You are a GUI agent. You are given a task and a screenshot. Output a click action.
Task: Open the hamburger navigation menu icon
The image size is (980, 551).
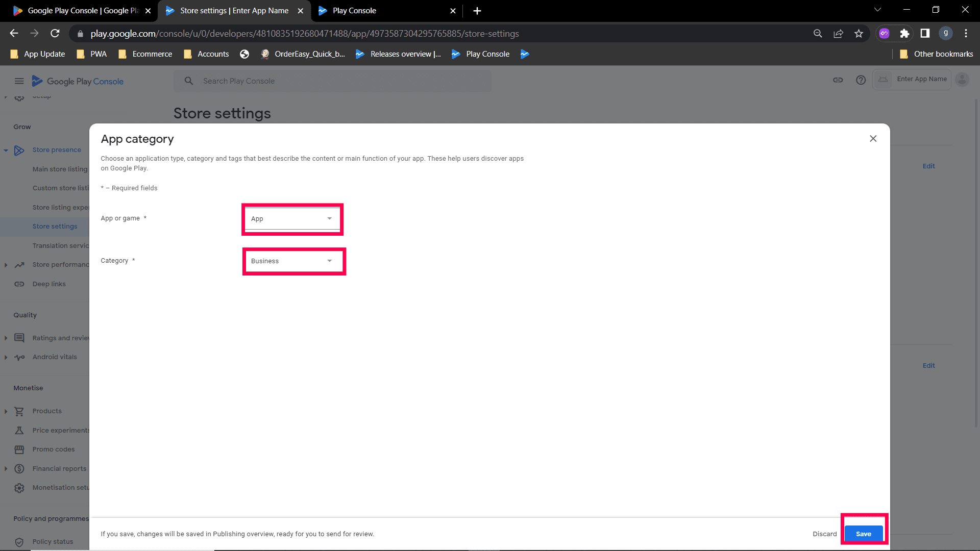(x=19, y=81)
